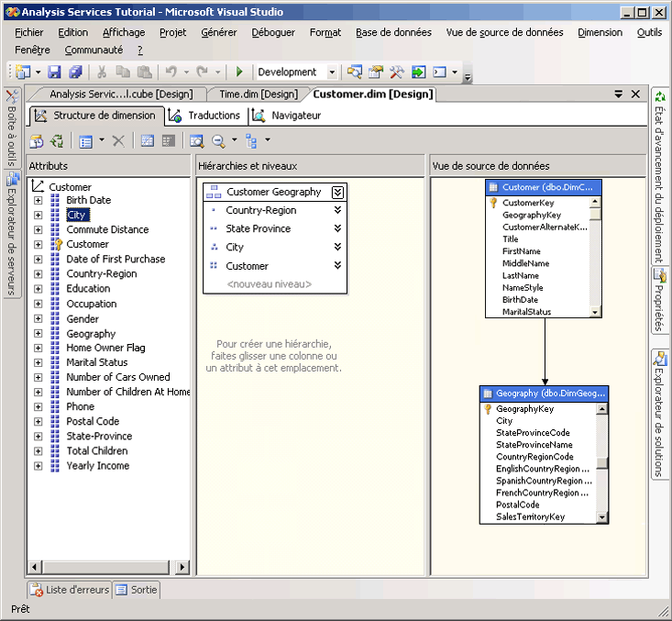Close the active document tab
Screen dimensions: 672x621
636,94
